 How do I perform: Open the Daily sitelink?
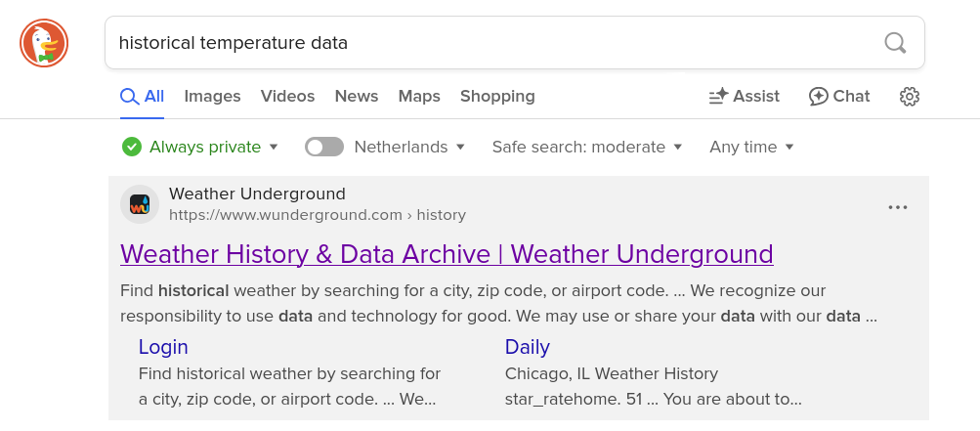528,347
